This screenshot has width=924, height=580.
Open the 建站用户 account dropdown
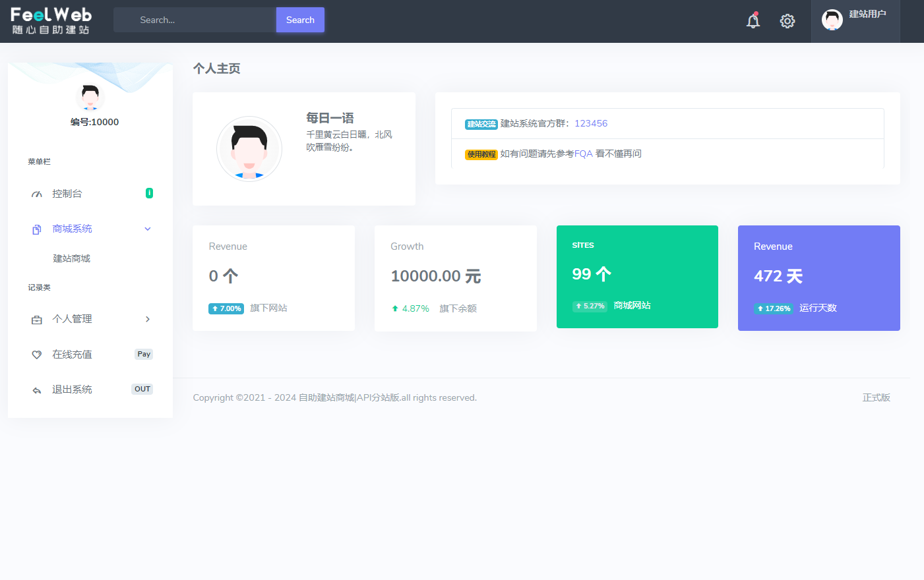tap(867, 14)
